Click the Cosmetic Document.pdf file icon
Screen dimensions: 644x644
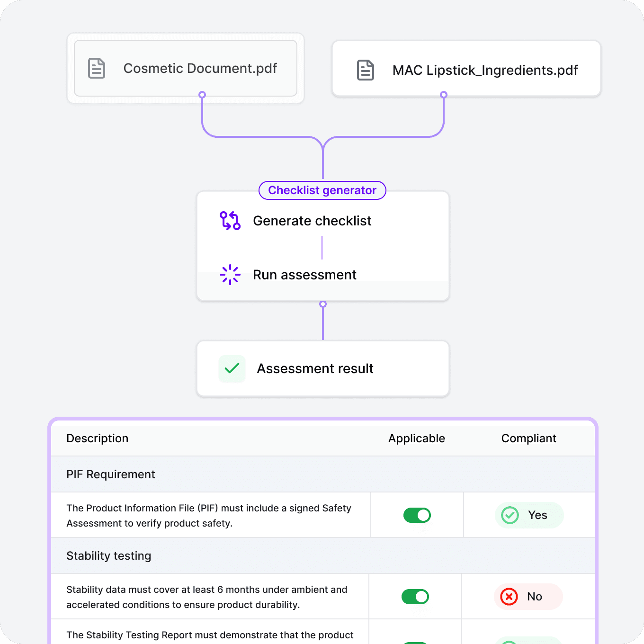coord(96,68)
